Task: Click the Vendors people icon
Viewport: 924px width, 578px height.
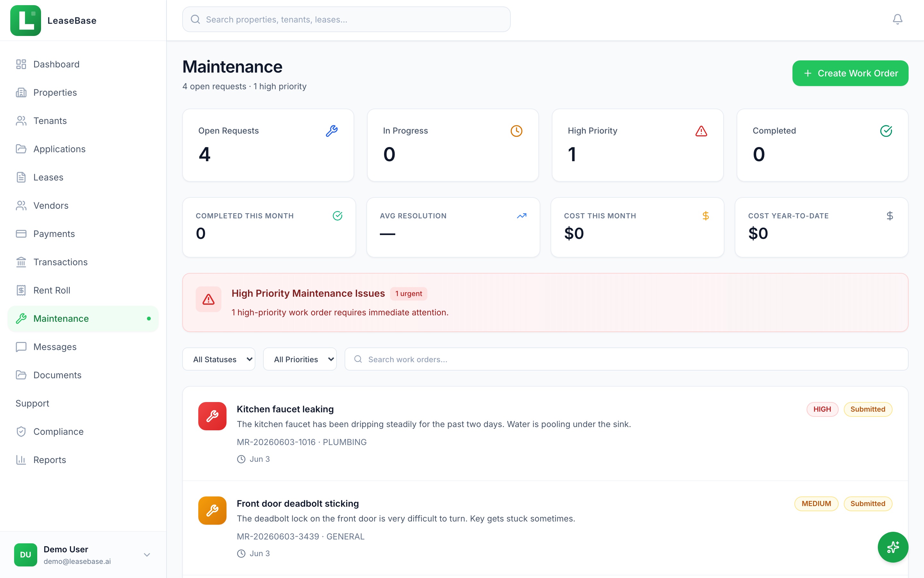Action: click(x=21, y=206)
